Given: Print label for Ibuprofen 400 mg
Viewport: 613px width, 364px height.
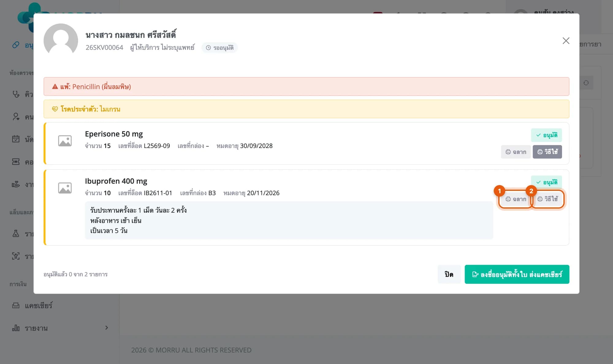Looking at the screenshot, I should [x=516, y=199].
